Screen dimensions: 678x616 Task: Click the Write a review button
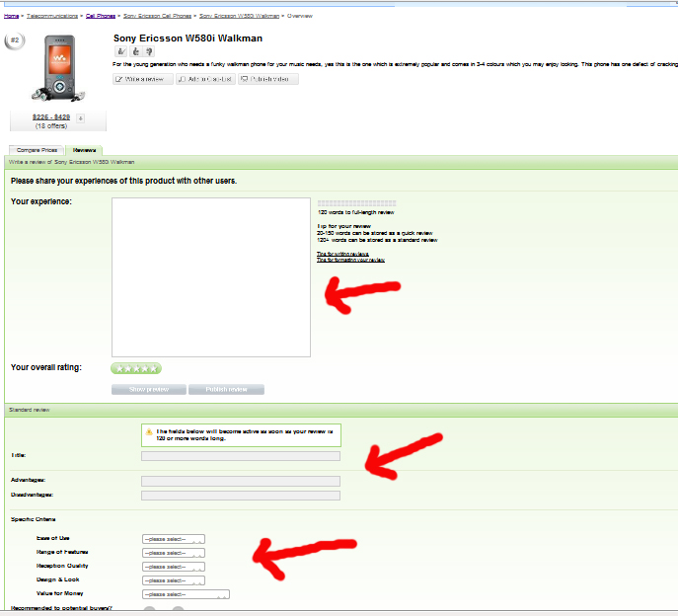click(143, 79)
